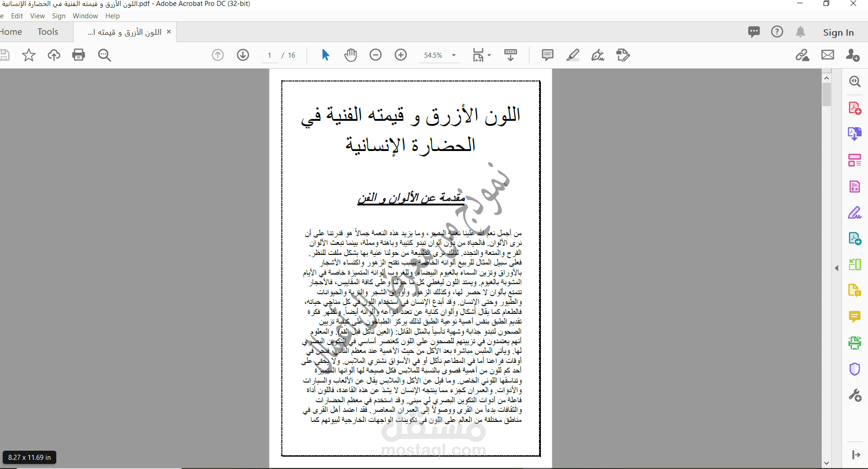Viewport: 868px width, 469px height.
Task: Open the find text magnifier icon
Action: [x=104, y=55]
